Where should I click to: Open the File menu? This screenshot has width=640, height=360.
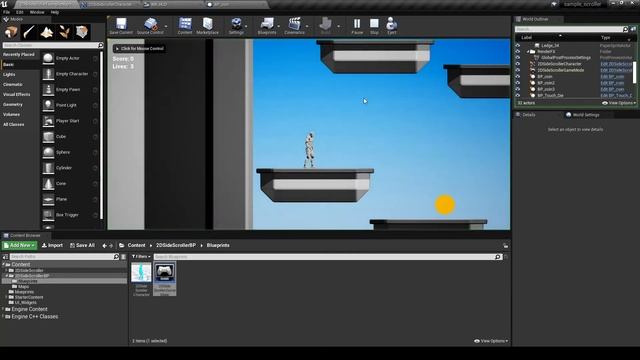(7, 12)
